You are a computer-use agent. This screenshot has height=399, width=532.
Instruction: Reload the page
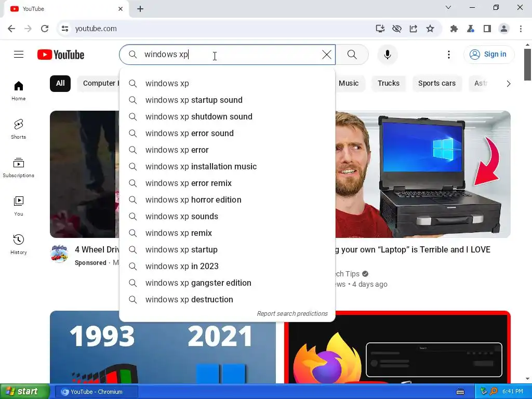pos(45,29)
